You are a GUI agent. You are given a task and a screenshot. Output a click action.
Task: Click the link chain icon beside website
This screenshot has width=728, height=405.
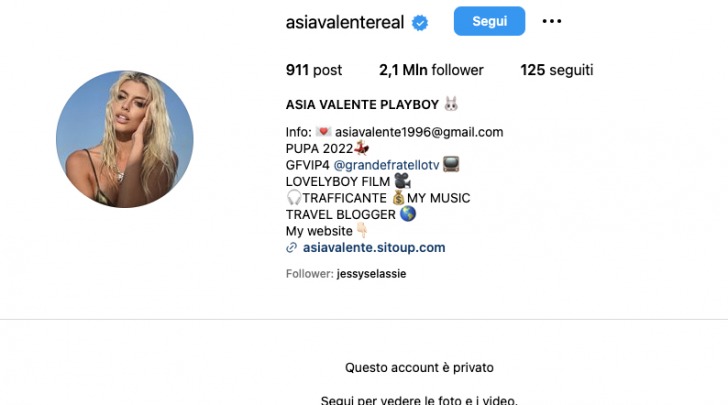point(291,248)
